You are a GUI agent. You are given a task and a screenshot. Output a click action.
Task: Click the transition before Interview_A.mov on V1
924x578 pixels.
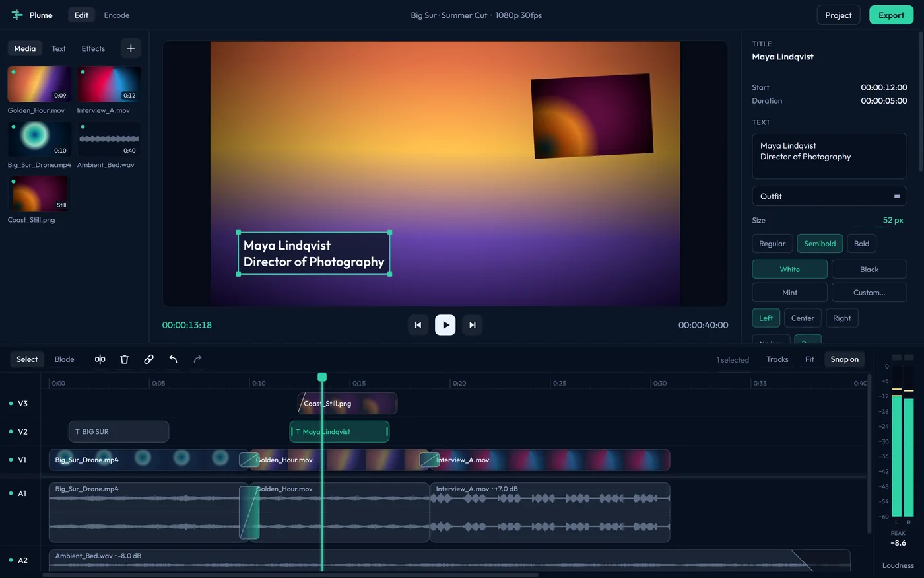430,460
